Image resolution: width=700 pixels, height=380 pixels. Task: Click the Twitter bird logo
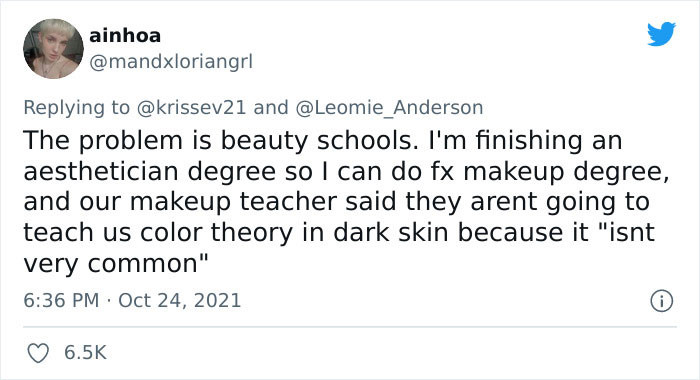coord(662,33)
